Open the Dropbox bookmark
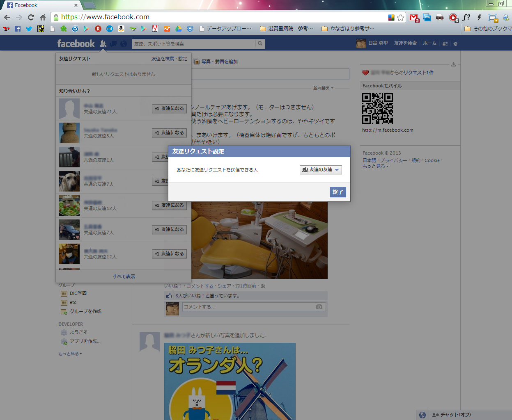512x420 pixels. (x=190, y=29)
